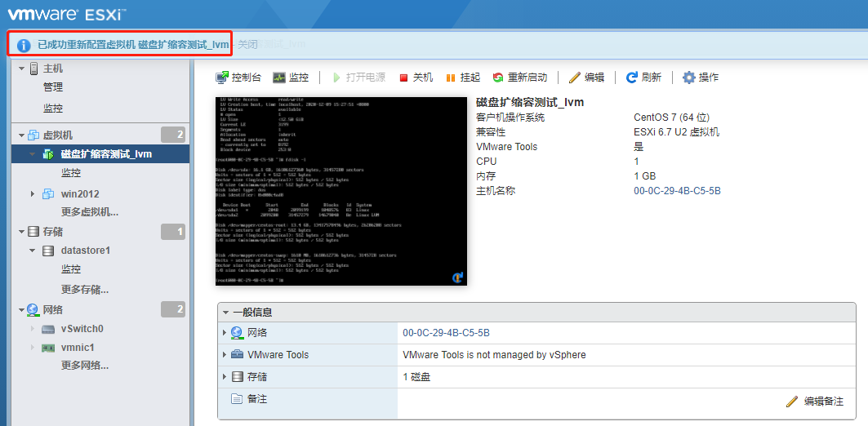Image resolution: width=868 pixels, height=426 pixels.
Task: Refresh the page with 刷新 button
Action: click(x=643, y=78)
